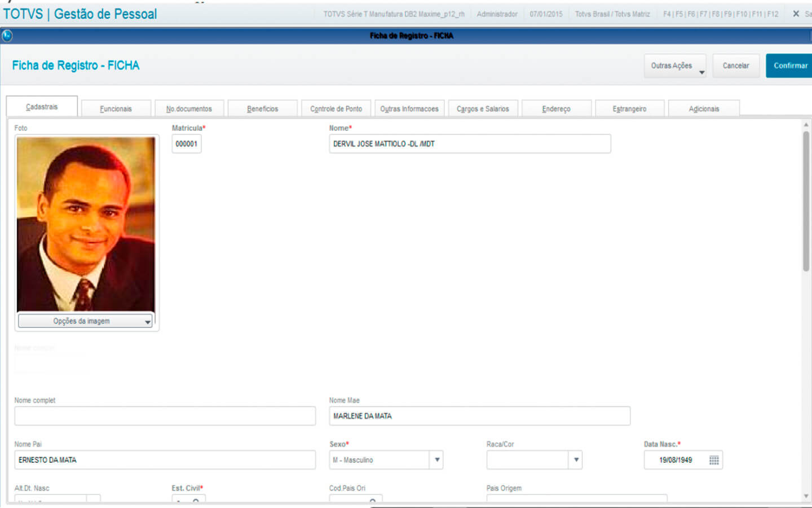Go to the Cargos e Salarios tab
Image resolution: width=812 pixels, height=508 pixels.
click(x=483, y=109)
